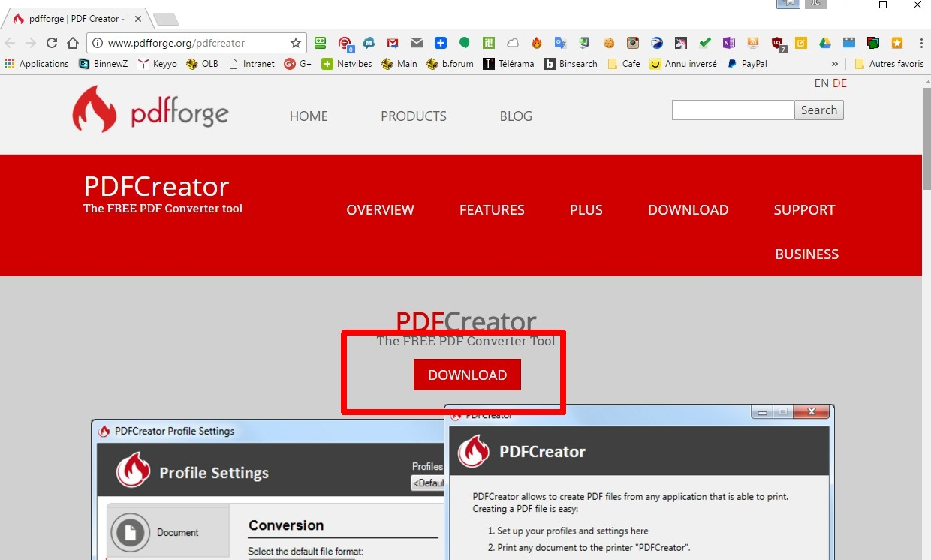Image resolution: width=931 pixels, height=560 pixels.
Task: Click the flame extension icon in toolbar
Action: click(536, 43)
